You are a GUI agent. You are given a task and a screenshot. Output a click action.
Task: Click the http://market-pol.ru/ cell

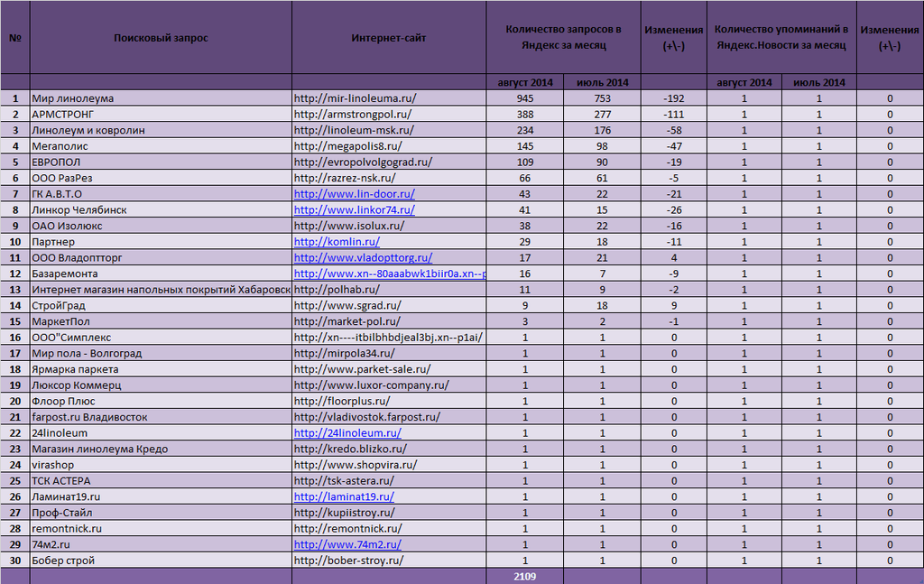(389, 321)
